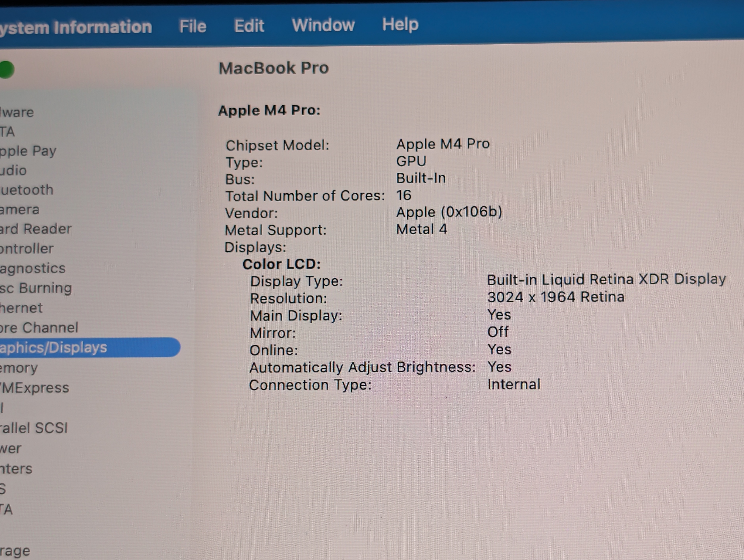Select NVMExpress in the sidebar
744x560 pixels.
[35, 388]
